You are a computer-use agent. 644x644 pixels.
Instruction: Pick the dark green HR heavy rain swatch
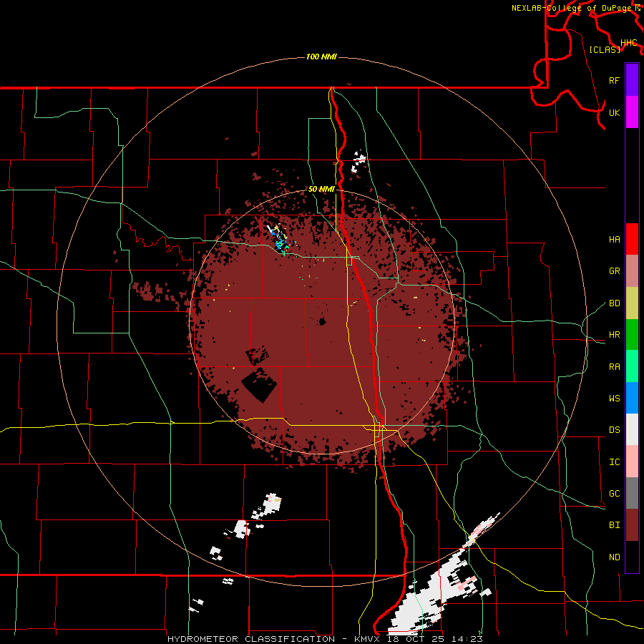(x=632, y=334)
